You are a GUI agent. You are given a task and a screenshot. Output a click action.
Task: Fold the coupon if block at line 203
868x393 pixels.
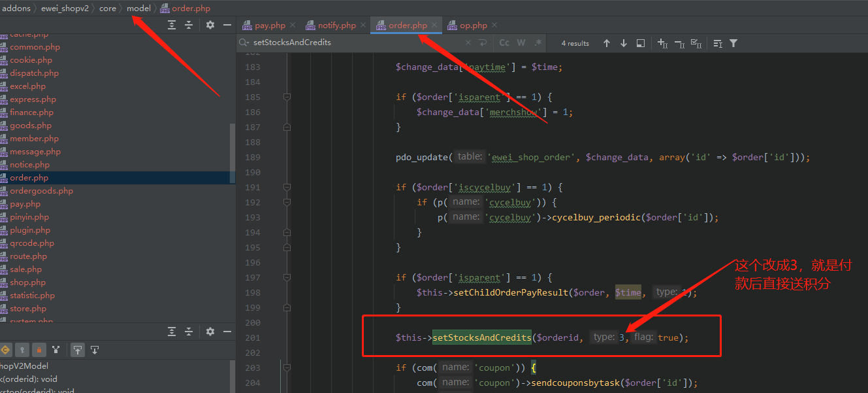pos(287,367)
